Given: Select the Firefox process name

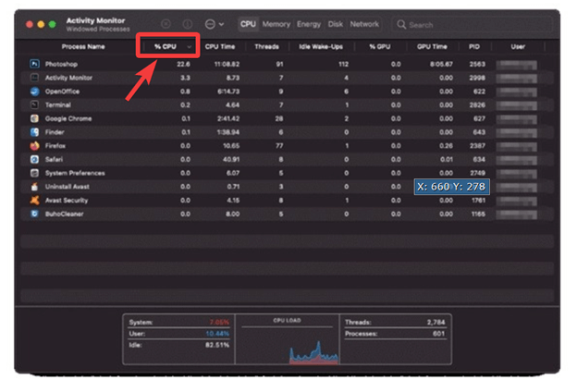Looking at the screenshot, I should pos(55,146).
